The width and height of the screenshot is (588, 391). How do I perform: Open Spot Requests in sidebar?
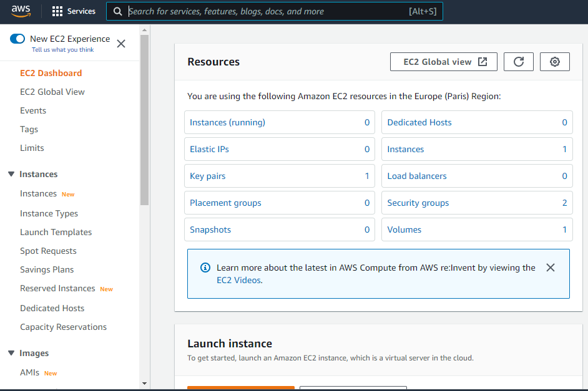tap(48, 251)
